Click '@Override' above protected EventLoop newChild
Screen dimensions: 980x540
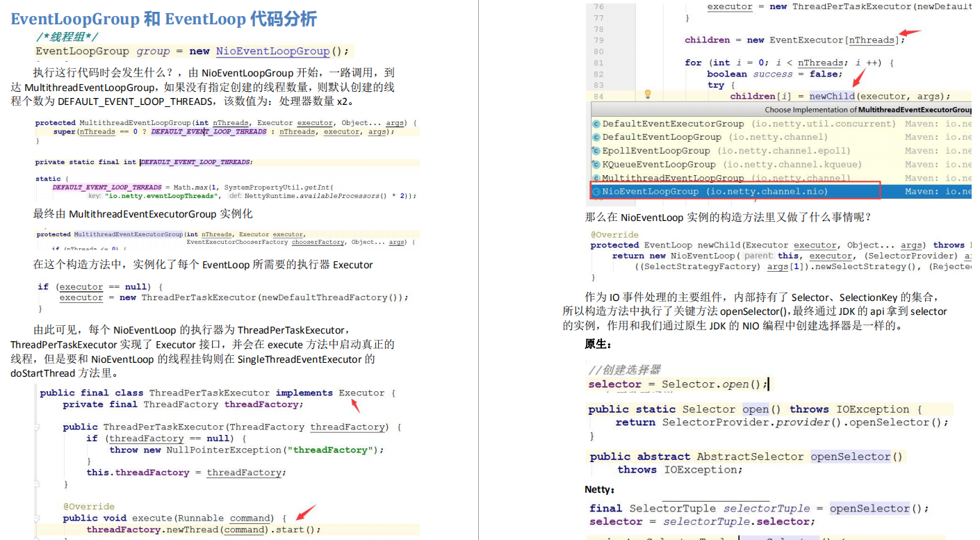tap(614, 235)
